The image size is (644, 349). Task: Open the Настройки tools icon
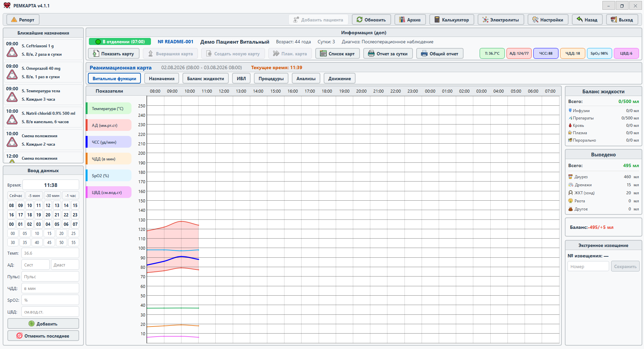pyautogui.click(x=535, y=20)
